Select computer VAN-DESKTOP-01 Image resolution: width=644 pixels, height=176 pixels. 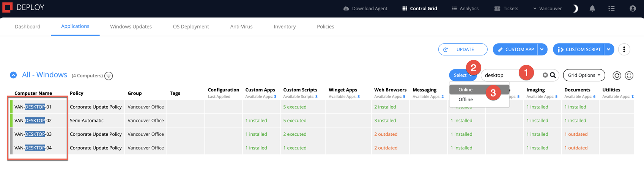point(33,107)
